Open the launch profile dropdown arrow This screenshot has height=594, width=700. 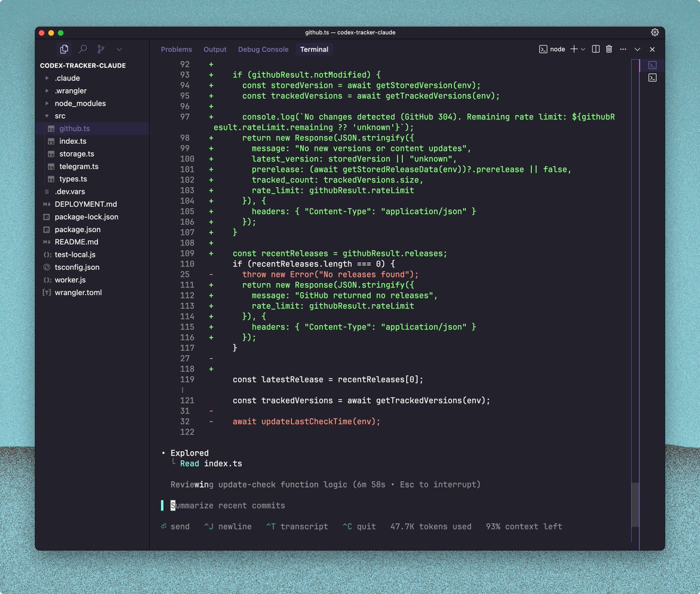coord(583,50)
